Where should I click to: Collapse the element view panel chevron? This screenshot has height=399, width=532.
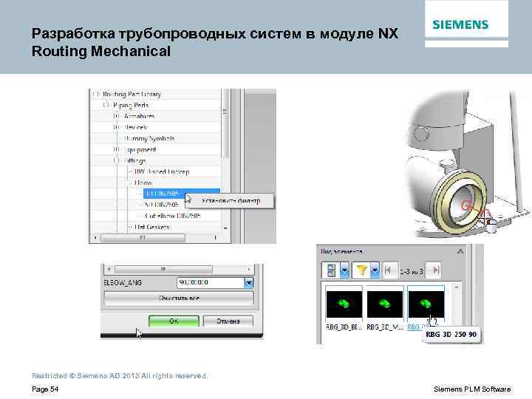tap(460, 251)
